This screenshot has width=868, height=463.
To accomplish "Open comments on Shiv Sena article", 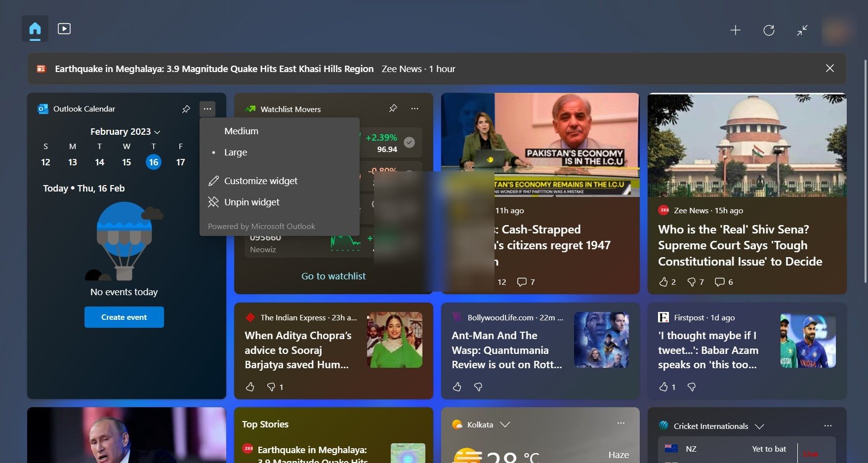I will click(724, 282).
